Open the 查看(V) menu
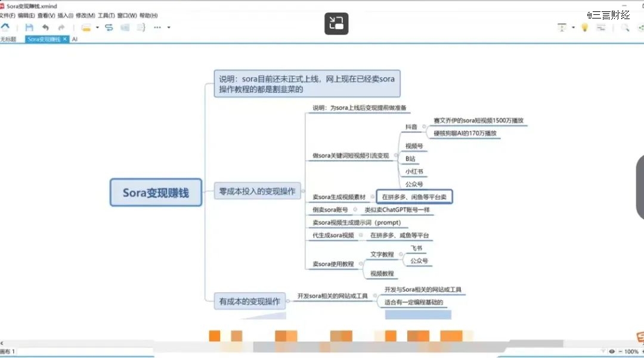Screen dimensions: 644x358 click(46, 16)
